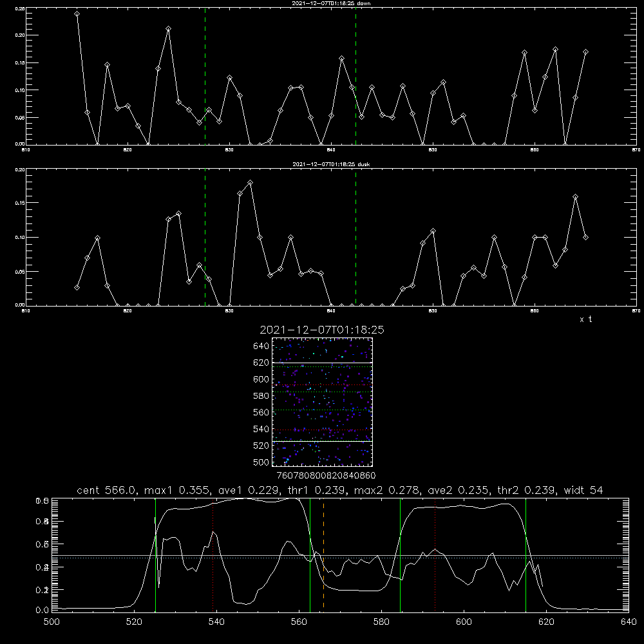Click the right green dashed line in dusk plot
This screenshot has width=644, height=644.
355,238
